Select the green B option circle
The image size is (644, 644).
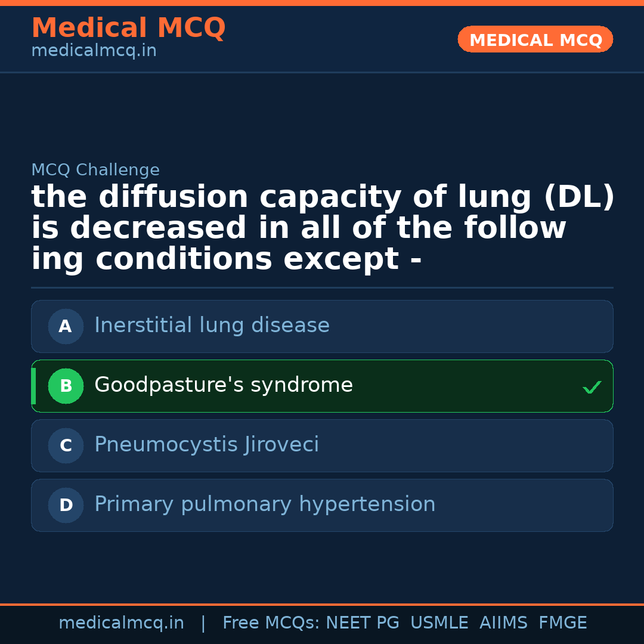[x=66, y=386]
